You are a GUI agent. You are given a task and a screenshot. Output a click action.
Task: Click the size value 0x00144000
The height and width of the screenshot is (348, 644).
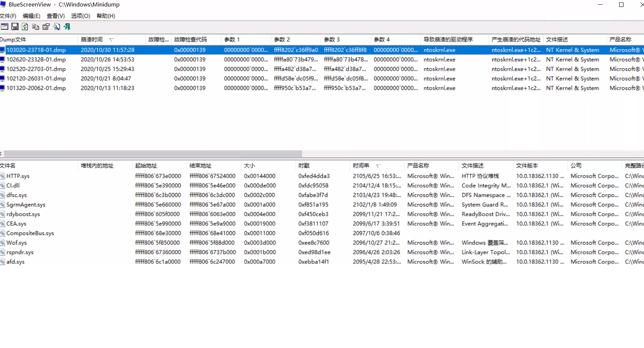260,176
